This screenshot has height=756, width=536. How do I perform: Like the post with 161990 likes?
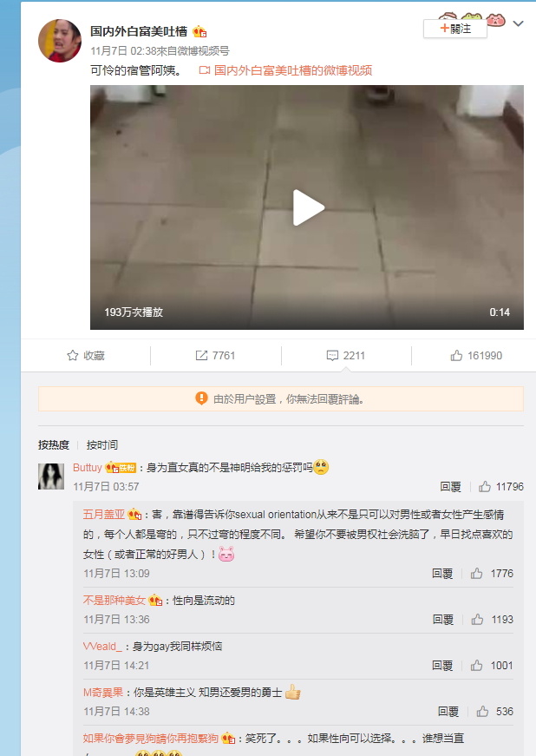point(456,355)
